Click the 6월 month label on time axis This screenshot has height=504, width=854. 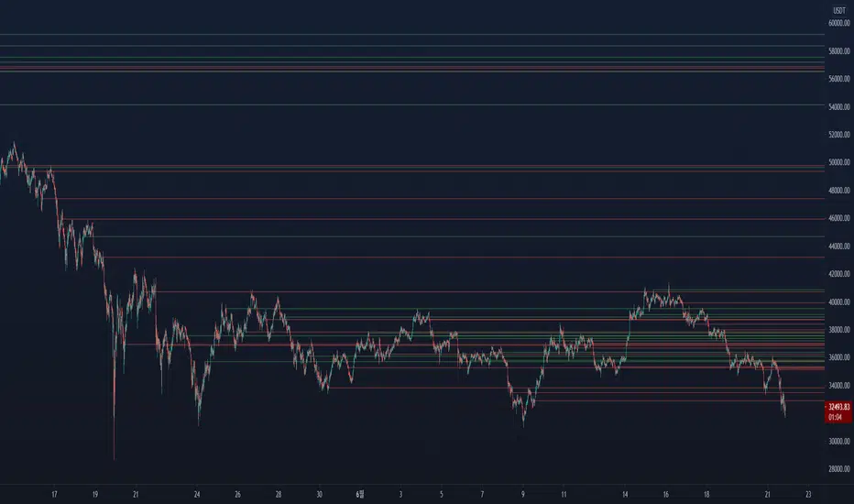tap(360, 494)
